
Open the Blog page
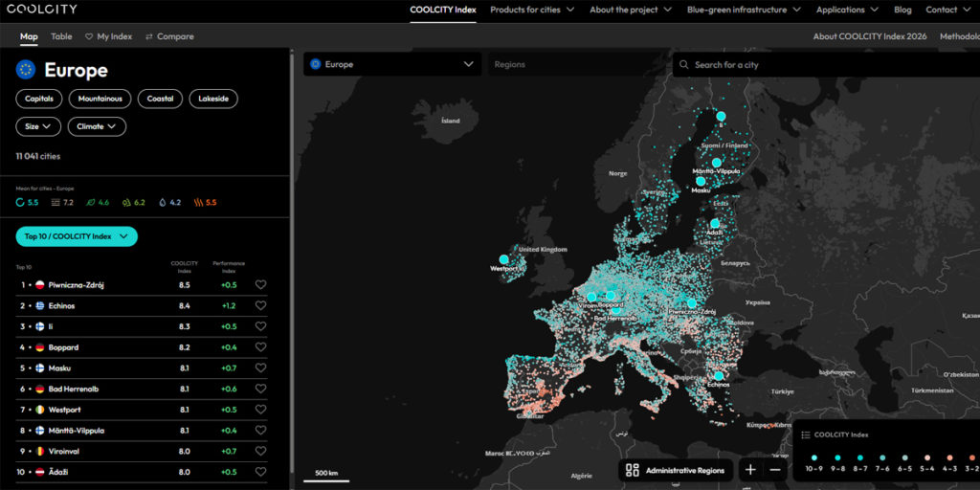[902, 10]
